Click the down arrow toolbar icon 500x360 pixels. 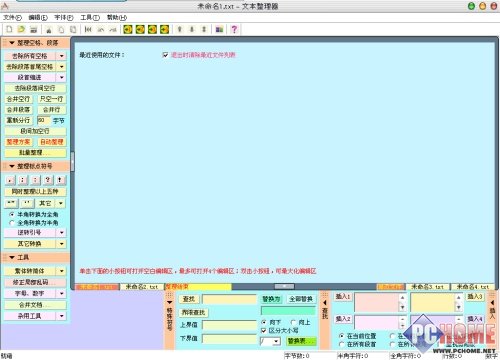click(192, 29)
